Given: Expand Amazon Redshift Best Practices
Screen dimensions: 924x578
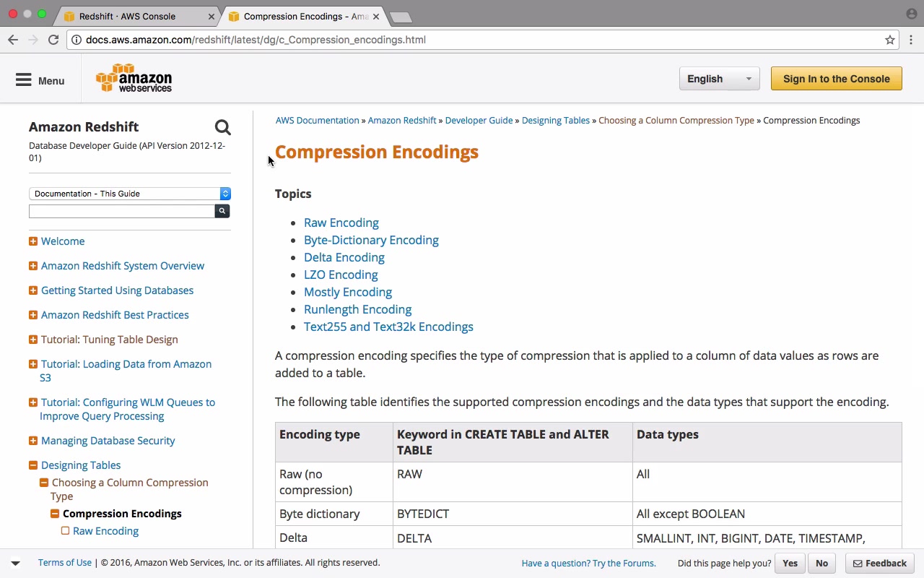Looking at the screenshot, I should coord(33,315).
